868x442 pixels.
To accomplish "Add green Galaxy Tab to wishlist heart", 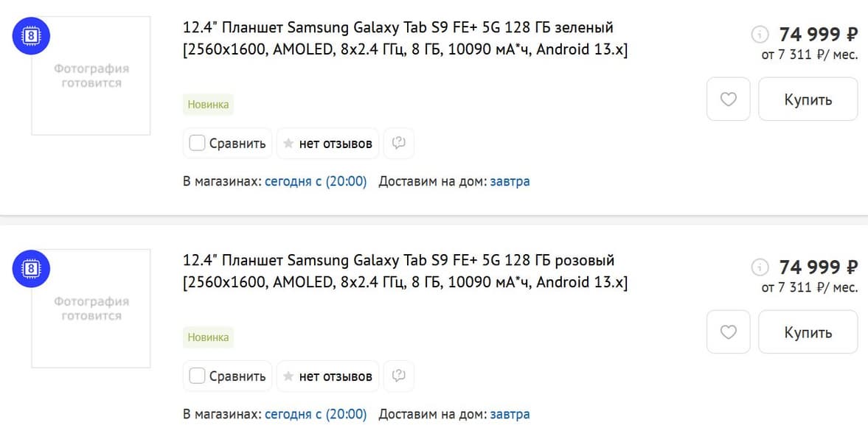I will tap(728, 99).
